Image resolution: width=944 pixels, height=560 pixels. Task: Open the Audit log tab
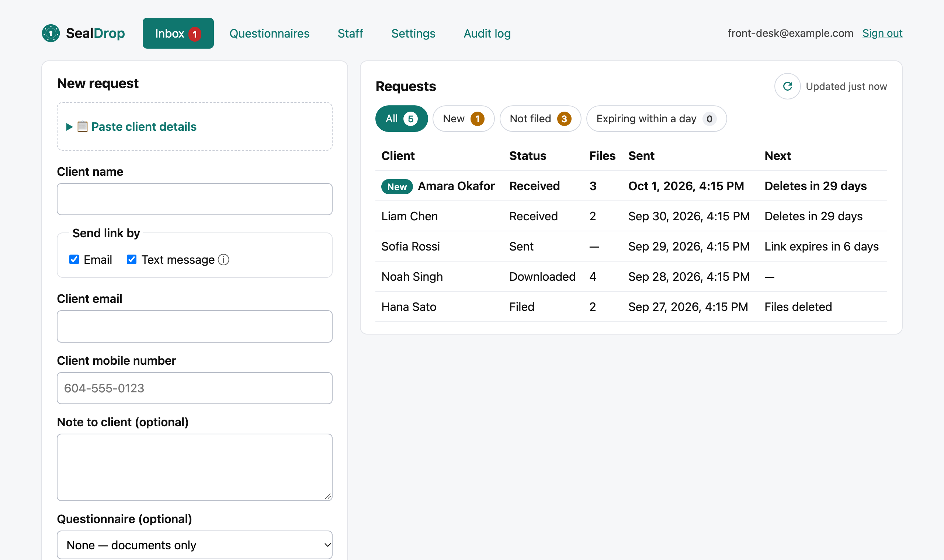(487, 33)
